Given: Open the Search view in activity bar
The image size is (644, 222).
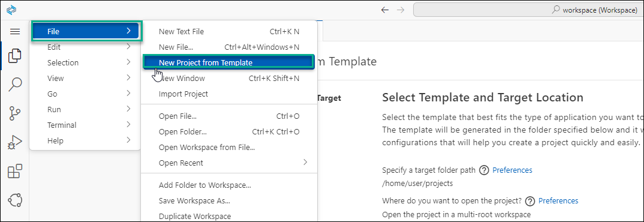Looking at the screenshot, I should [x=15, y=84].
